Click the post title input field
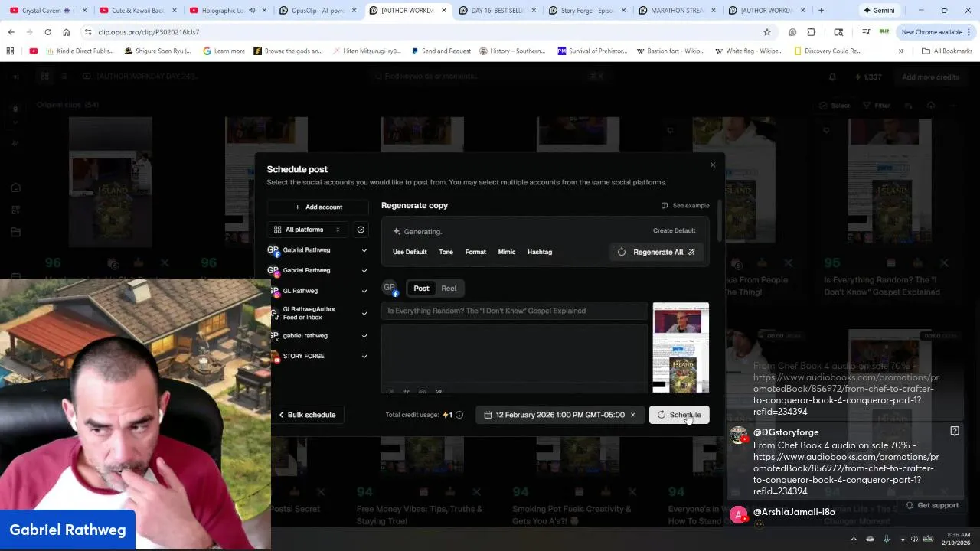 [514, 311]
